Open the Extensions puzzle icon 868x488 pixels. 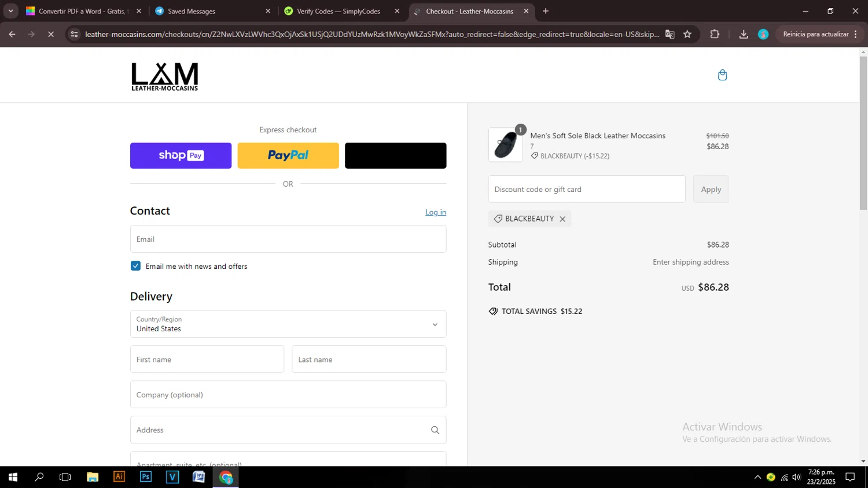[715, 34]
